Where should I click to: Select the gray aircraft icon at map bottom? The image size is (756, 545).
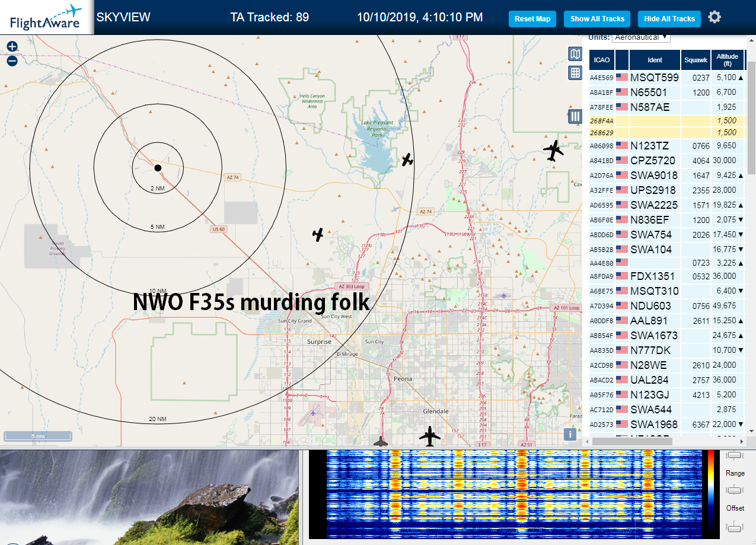point(381,441)
